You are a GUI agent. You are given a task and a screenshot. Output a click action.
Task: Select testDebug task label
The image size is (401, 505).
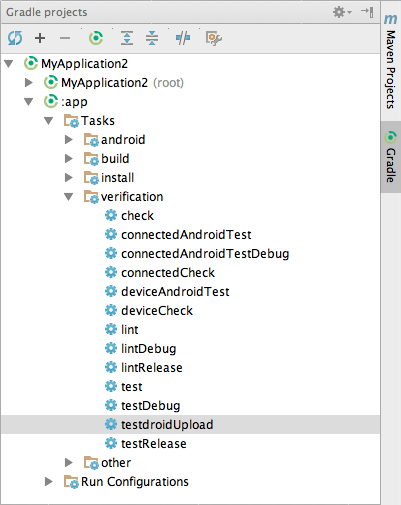(151, 406)
